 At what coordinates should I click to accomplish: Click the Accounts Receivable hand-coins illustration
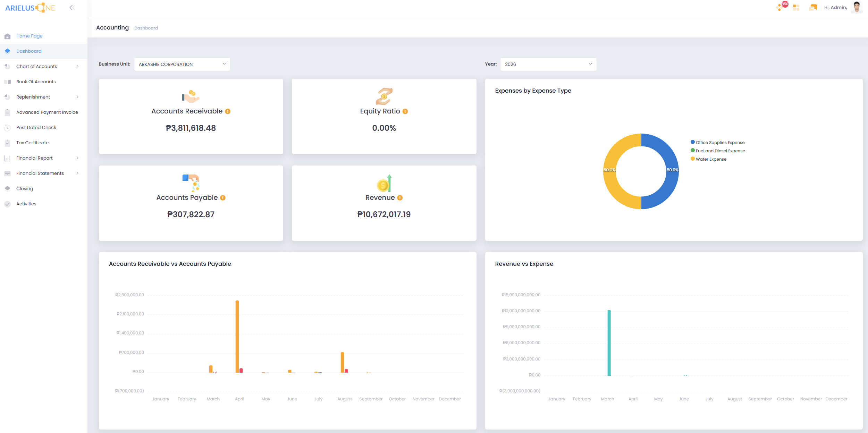pos(191,96)
